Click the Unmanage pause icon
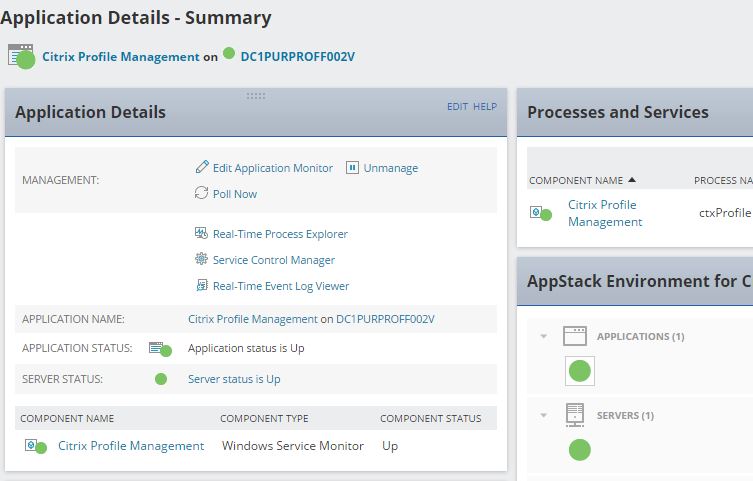The width and height of the screenshot is (753, 481). tap(352, 167)
